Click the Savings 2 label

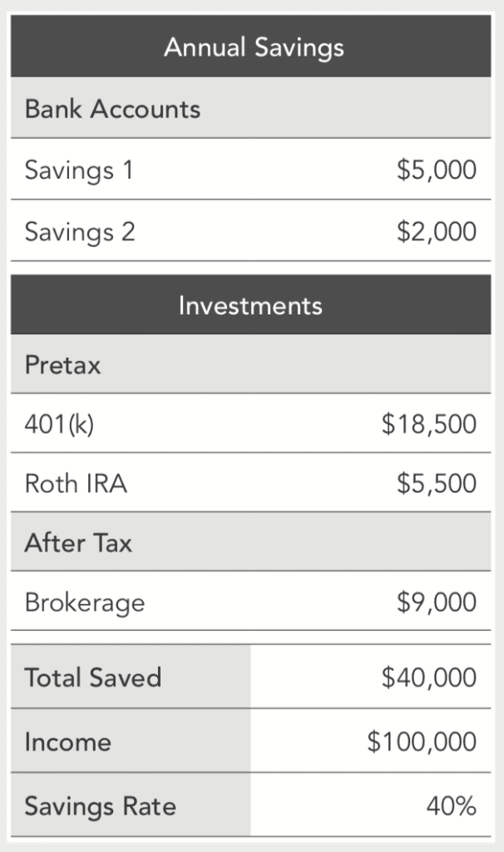point(80,231)
